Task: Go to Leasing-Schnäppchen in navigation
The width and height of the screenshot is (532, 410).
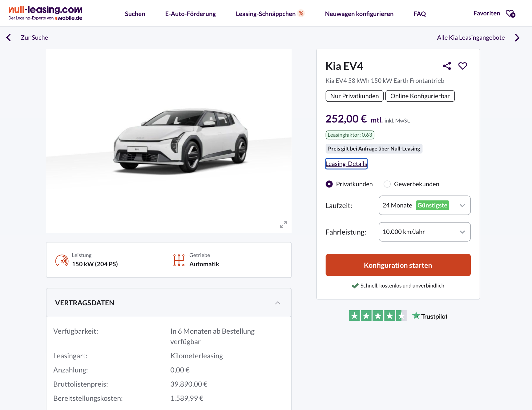Action: point(266,14)
